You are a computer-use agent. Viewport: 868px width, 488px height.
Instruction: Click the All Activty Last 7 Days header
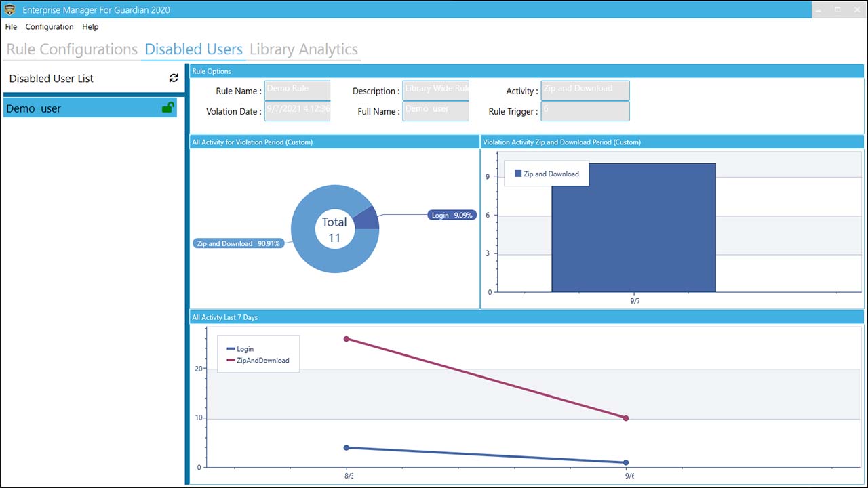tap(527, 317)
